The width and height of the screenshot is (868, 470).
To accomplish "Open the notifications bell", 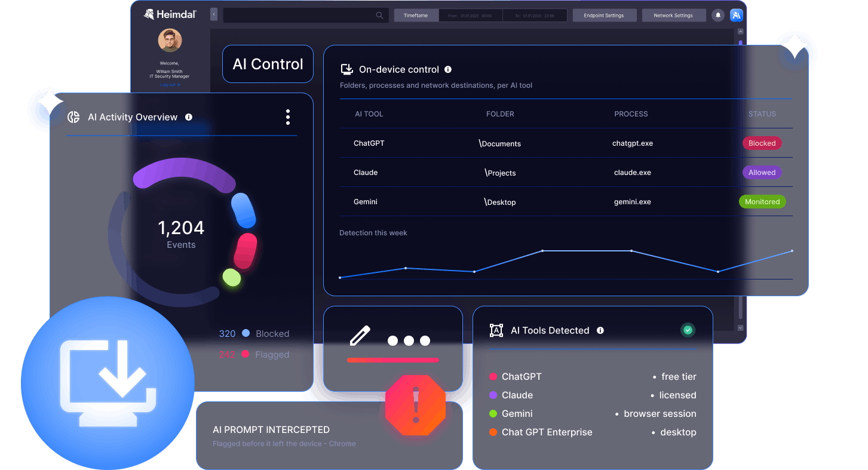I will (718, 16).
